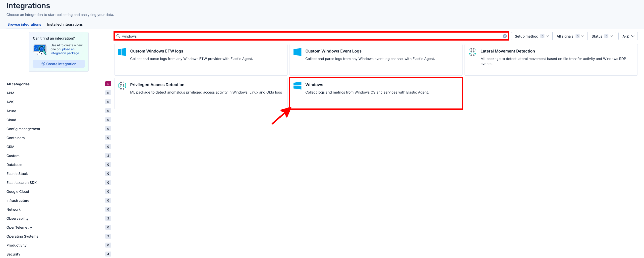The width and height of the screenshot is (644, 258).
Task: Open the Custom Windows ETW logs title
Action: tap(157, 51)
